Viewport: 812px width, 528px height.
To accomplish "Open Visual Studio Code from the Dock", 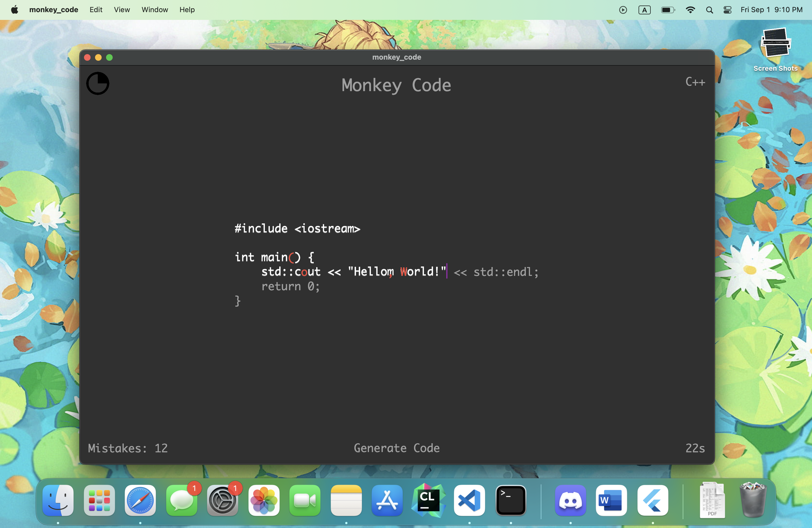I will [470, 500].
